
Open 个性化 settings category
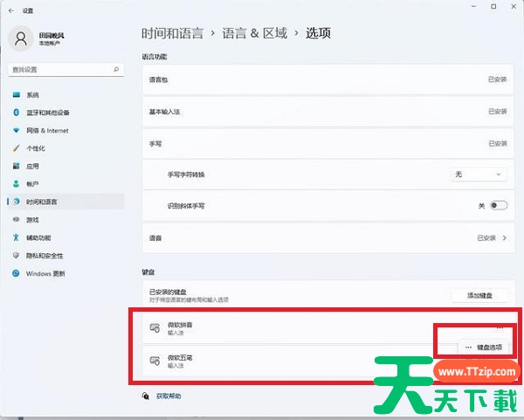click(x=65, y=148)
